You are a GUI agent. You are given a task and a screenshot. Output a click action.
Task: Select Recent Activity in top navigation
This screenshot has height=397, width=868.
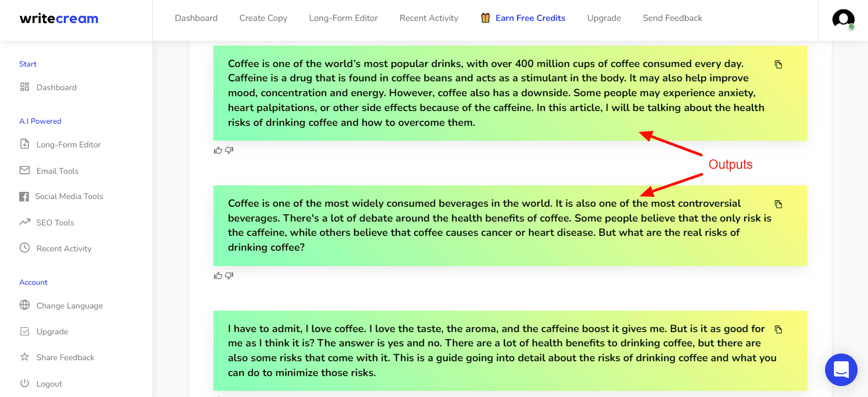pyautogui.click(x=429, y=18)
